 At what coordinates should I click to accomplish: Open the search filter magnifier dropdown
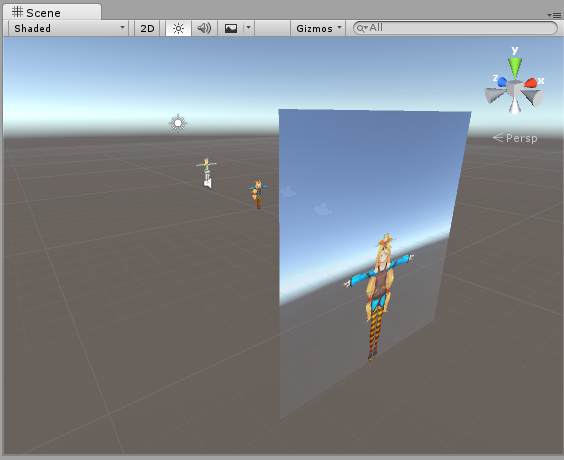361,28
